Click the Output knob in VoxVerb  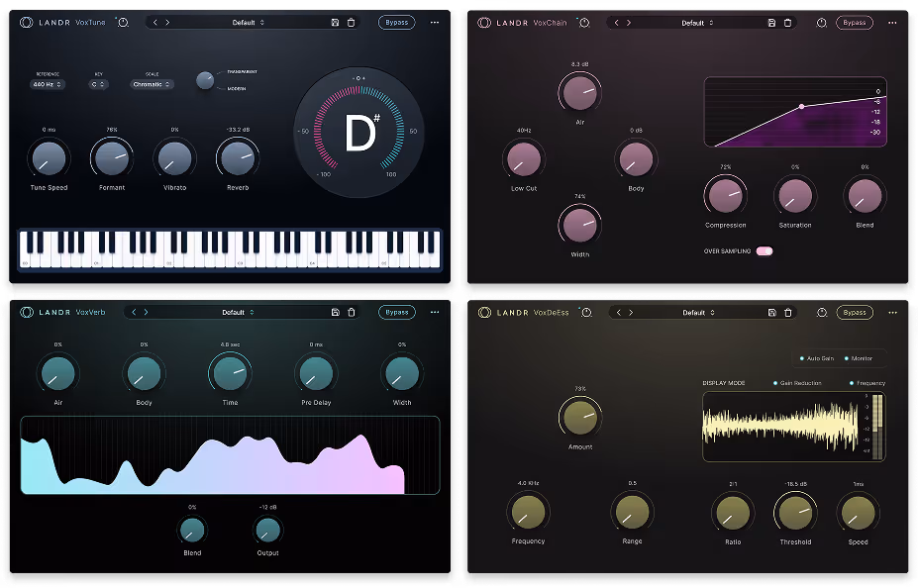(x=268, y=530)
